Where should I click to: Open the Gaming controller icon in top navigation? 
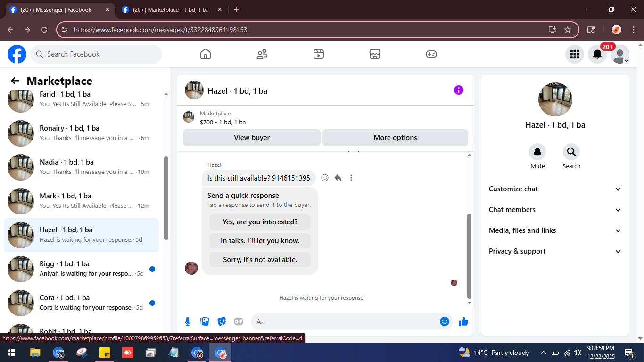coord(431,54)
